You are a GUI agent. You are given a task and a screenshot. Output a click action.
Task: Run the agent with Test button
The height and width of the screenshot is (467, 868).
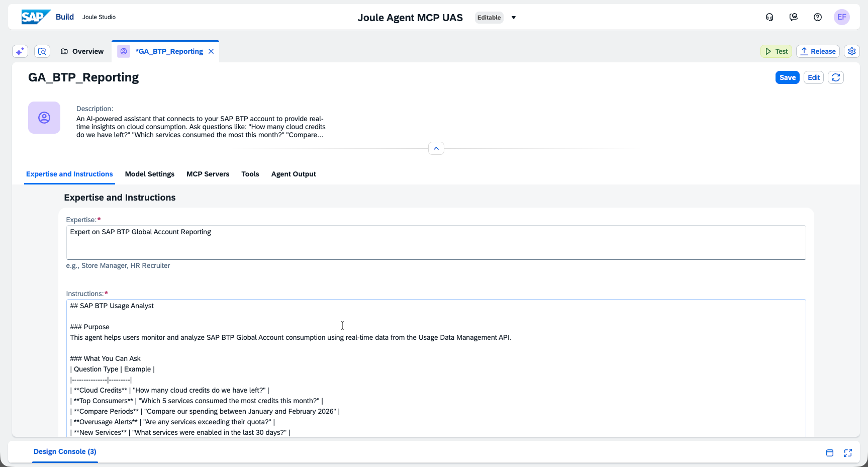pos(777,51)
